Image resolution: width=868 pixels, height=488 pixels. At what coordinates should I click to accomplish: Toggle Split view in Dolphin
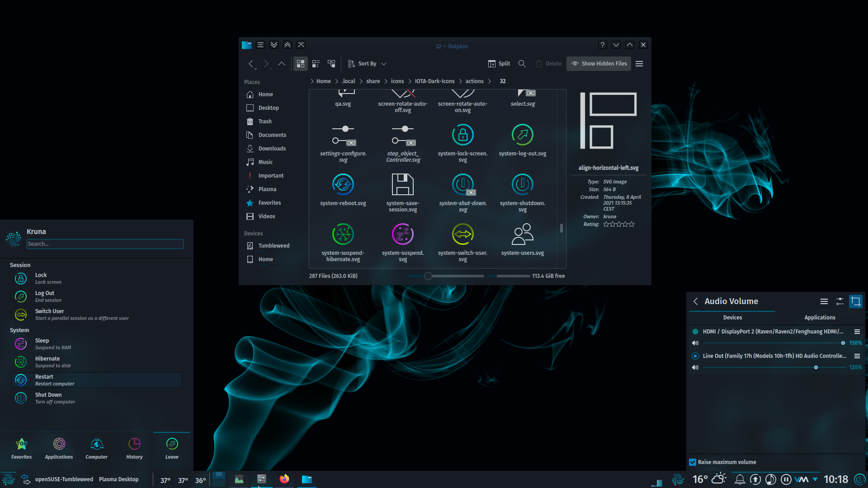pyautogui.click(x=499, y=64)
